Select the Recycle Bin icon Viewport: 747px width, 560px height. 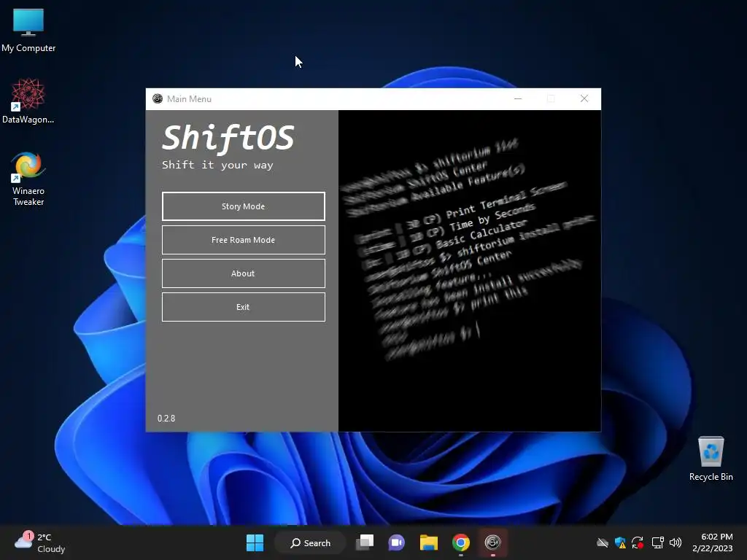pyautogui.click(x=711, y=459)
